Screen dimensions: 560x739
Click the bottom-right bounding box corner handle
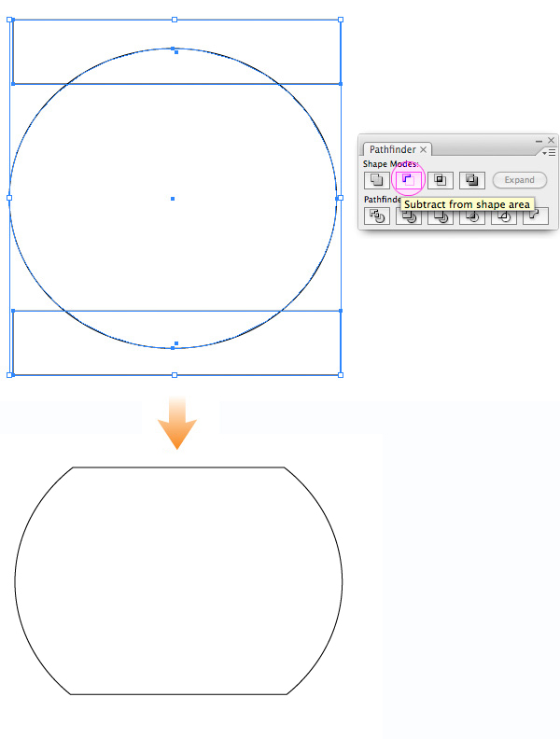(x=340, y=374)
